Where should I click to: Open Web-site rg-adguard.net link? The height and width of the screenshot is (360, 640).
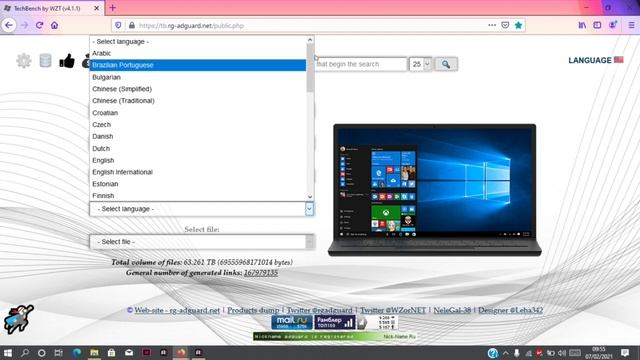(177, 310)
